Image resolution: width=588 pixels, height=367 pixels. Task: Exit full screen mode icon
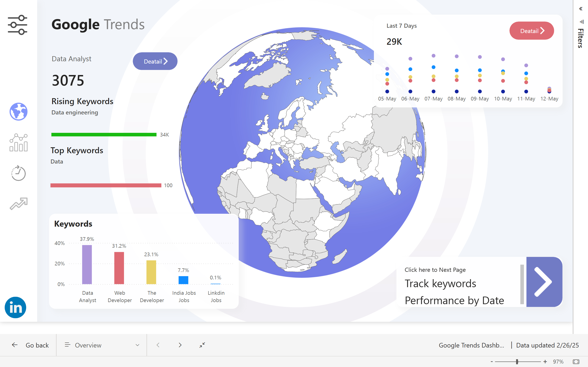[202, 345]
